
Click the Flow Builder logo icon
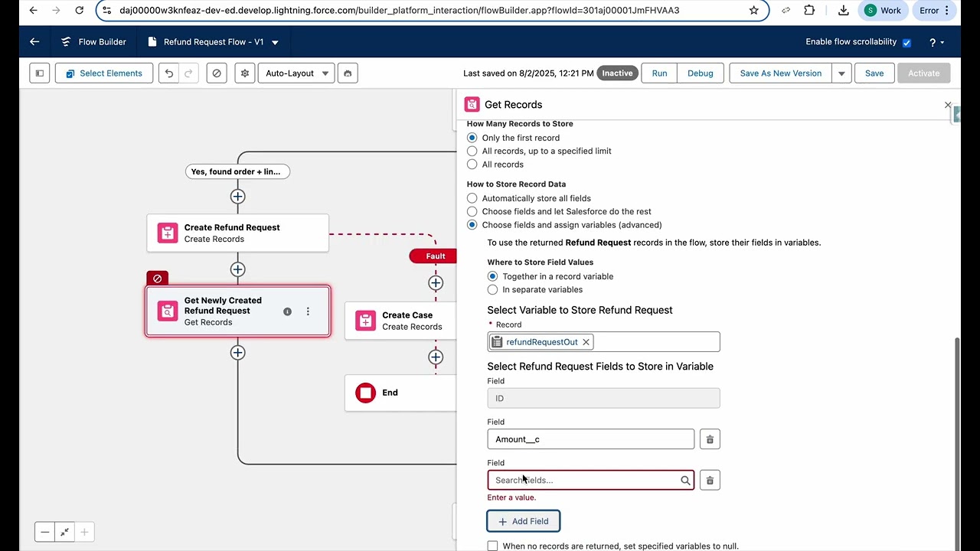coord(66,42)
